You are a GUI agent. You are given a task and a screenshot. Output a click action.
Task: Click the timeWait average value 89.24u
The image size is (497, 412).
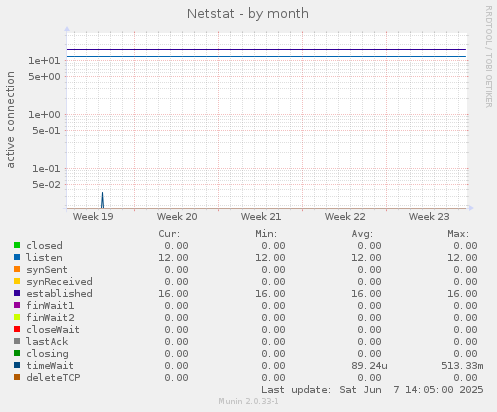click(369, 366)
